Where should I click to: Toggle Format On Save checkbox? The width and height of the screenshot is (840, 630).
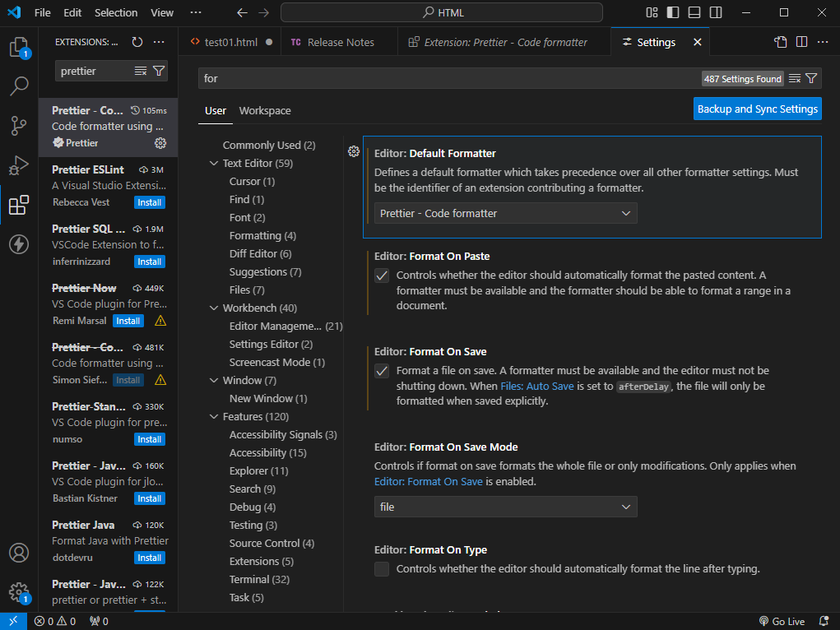(382, 371)
